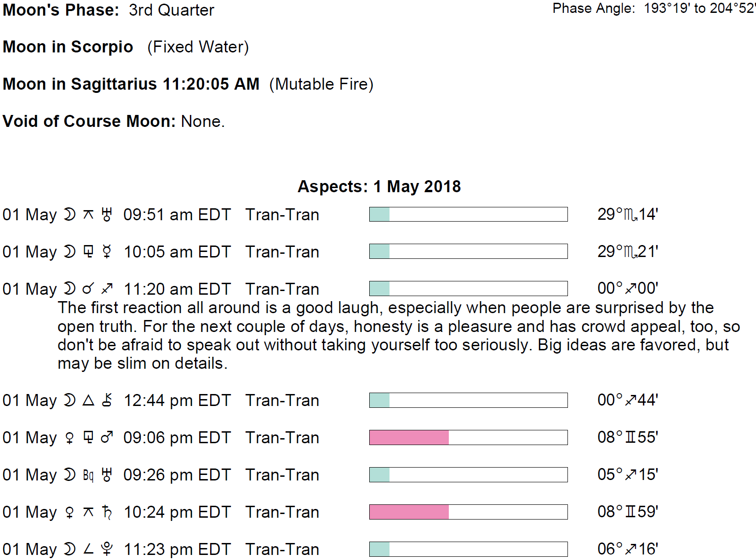756x560 pixels.
Task: Click the 08° Gemini 55' position value
Action: pos(628,438)
